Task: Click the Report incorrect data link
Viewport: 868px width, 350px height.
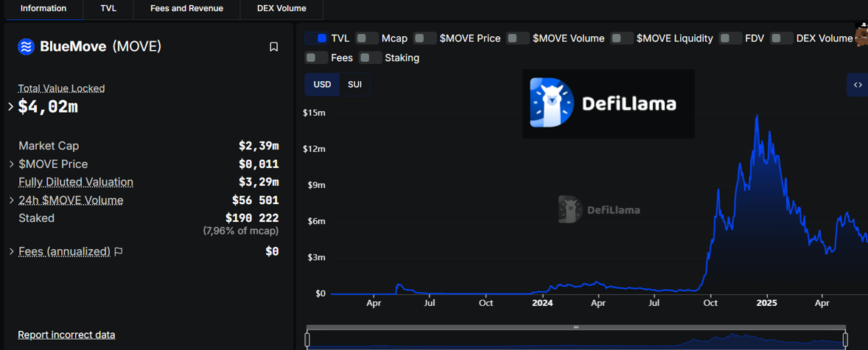Action: [x=66, y=335]
